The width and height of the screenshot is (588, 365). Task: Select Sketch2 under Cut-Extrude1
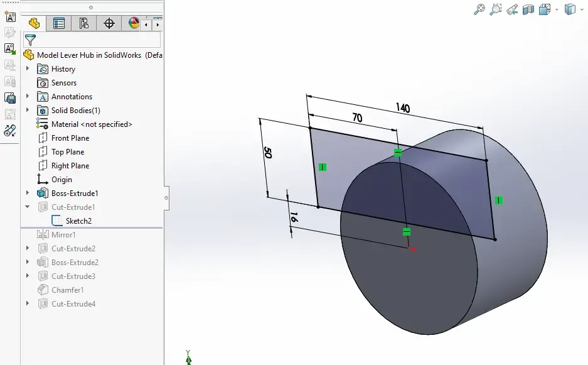pos(72,221)
